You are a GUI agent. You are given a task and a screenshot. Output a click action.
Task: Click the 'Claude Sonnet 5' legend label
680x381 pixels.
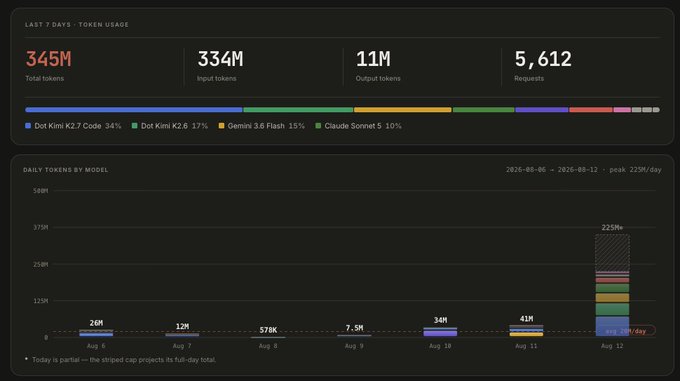(x=353, y=126)
